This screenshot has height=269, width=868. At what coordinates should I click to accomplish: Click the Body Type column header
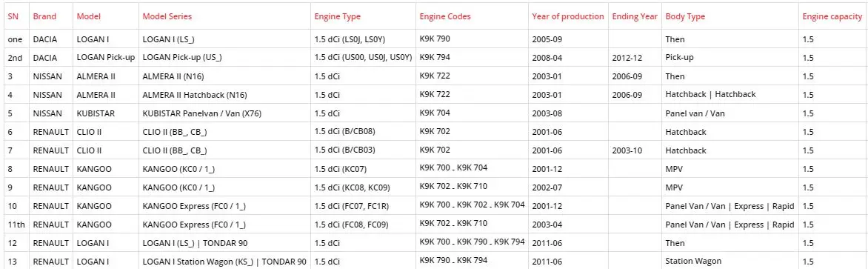coord(685,16)
